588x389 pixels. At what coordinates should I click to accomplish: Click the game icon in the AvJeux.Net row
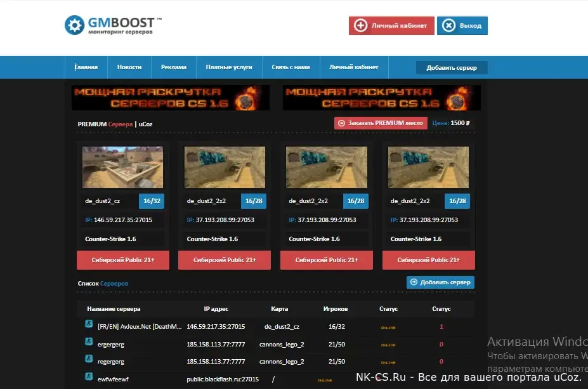[x=89, y=324]
